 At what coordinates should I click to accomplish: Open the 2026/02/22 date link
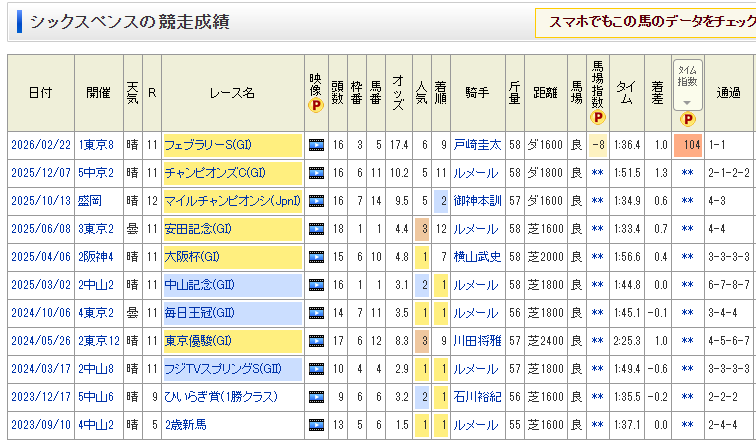pyautogui.click(x=40, y=145)
